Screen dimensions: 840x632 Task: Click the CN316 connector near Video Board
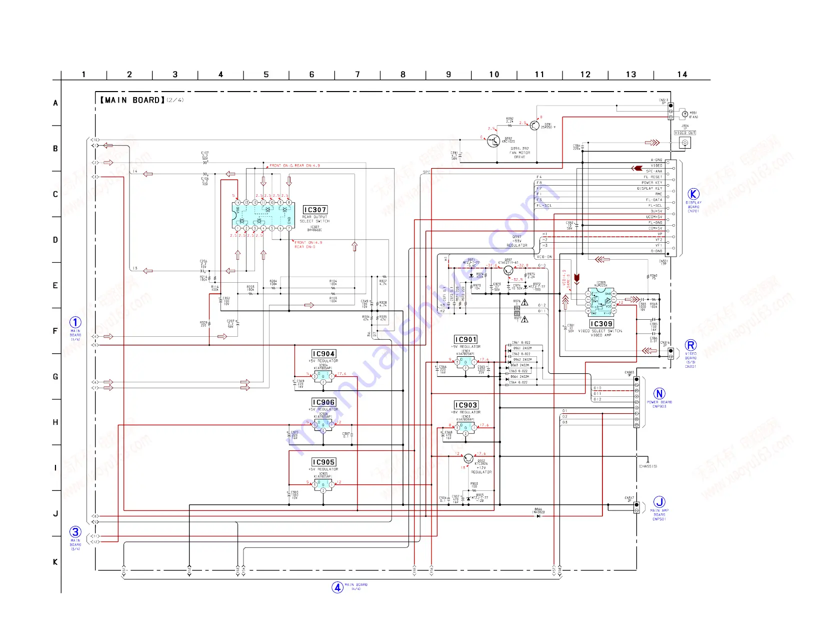[x=670, y=353]
